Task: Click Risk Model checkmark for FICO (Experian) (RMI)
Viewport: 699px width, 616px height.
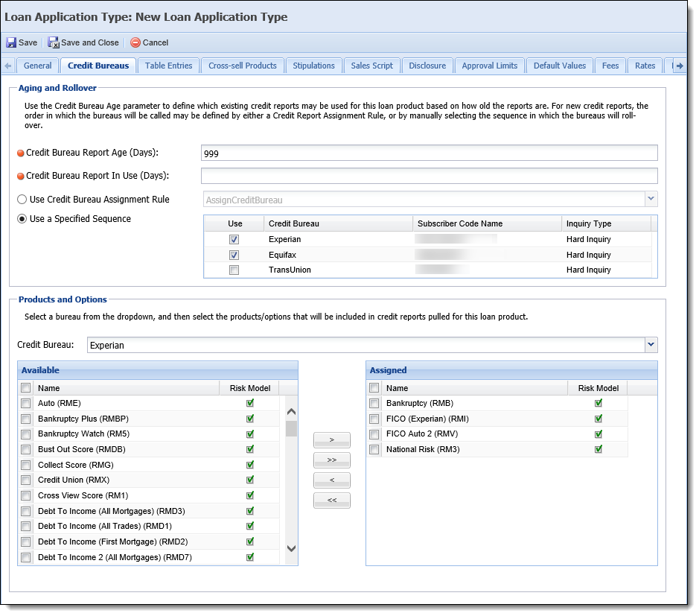Action: pos(599,419)
